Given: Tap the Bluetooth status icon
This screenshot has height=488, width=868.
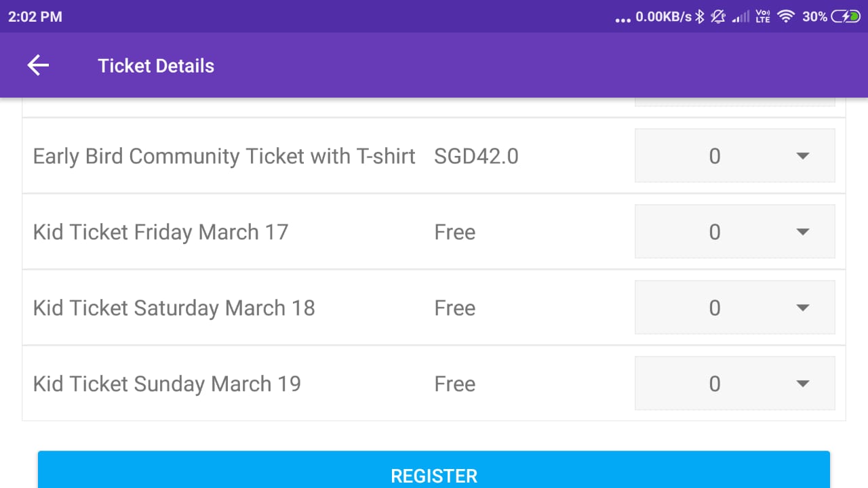Looking at the screenshot, I should [700, 17].
